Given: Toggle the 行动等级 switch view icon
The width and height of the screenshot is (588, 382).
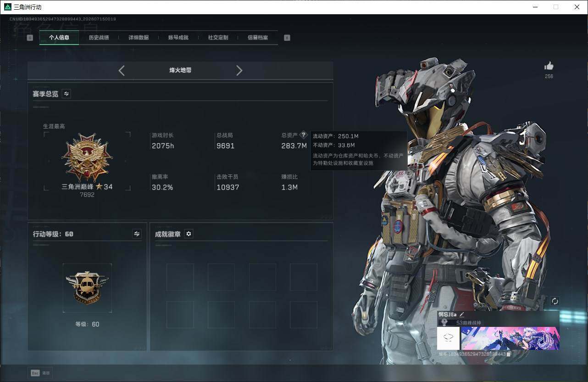Looking at the screenshot, I should 137,234.
